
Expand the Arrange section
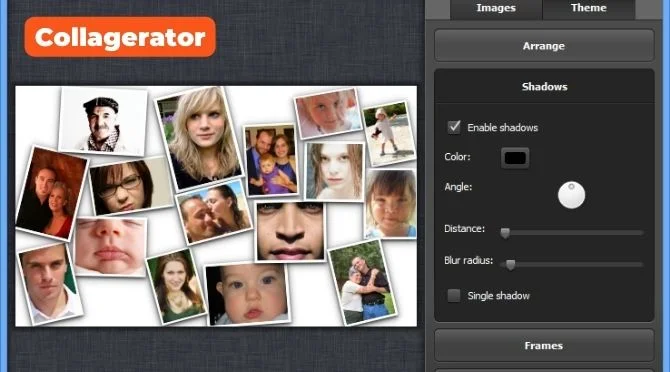(544, 46)
